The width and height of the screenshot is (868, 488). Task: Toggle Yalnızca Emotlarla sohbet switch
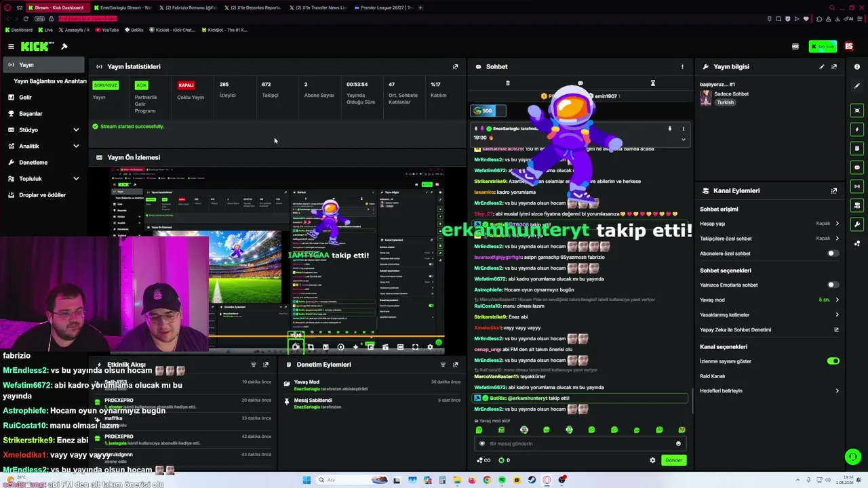coord(832,285)
